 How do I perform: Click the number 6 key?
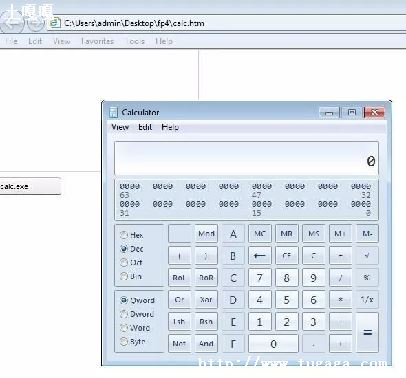[313, 300]
